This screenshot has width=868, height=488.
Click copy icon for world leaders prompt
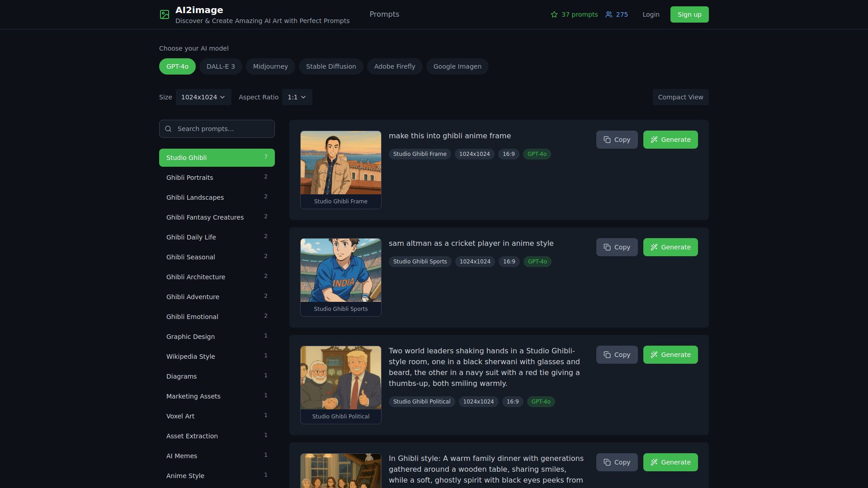click(x=607, y=355)
